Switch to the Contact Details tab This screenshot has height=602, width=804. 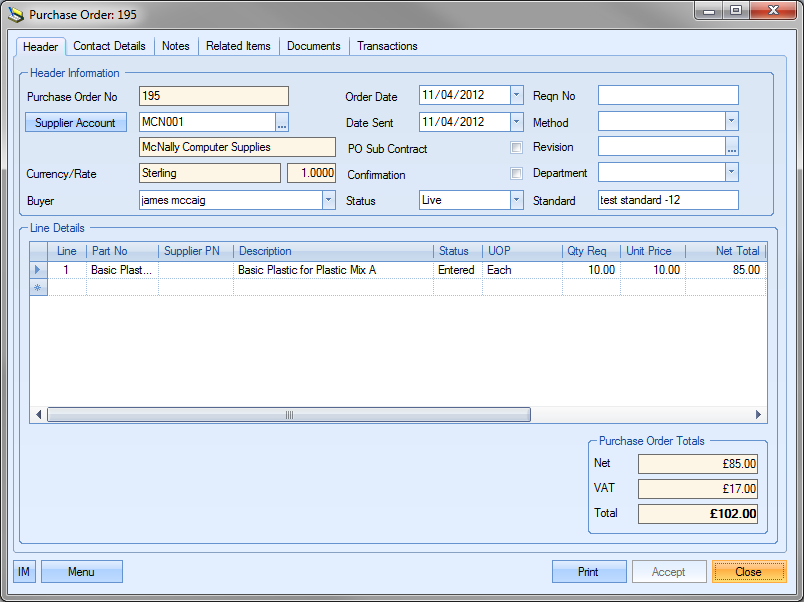pyautogui.click(x=109, y=46)
